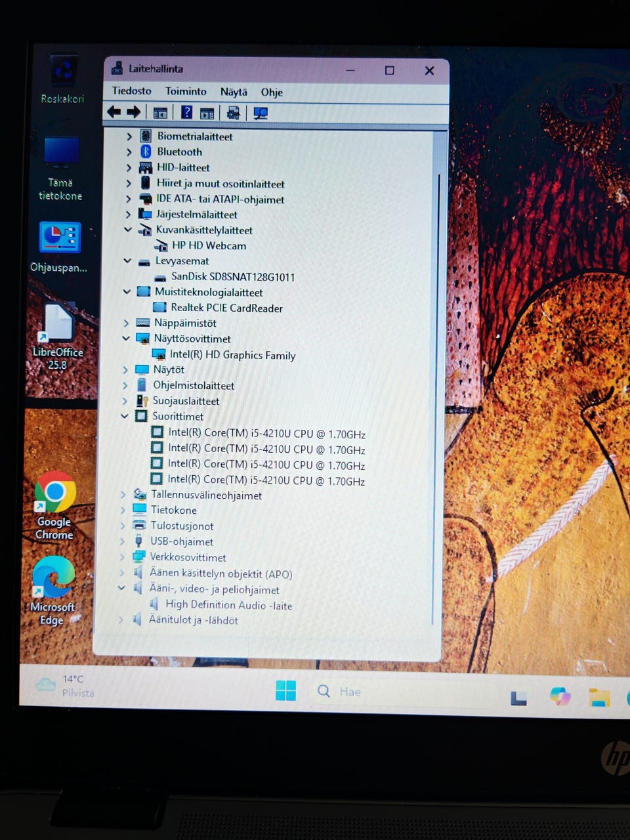
Task: Click the scan for hardware changes monitor icon
Action: pyautogui.click(x=261, y=114)
